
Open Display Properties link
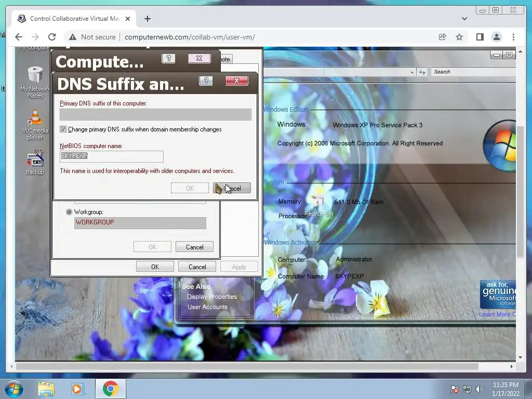[x=212, y=296]
